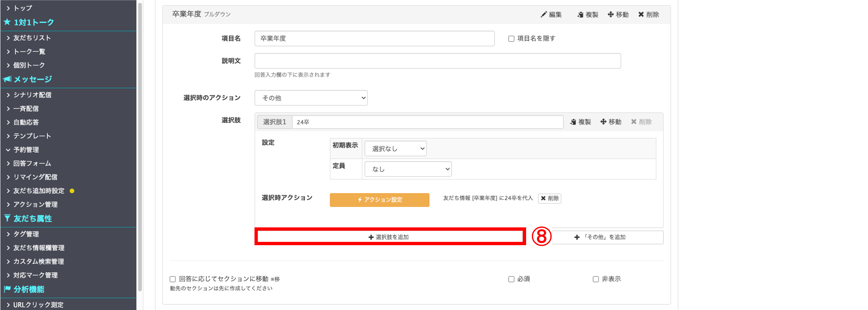Click the 卒業年度 プルダウン title

point(201,14)
